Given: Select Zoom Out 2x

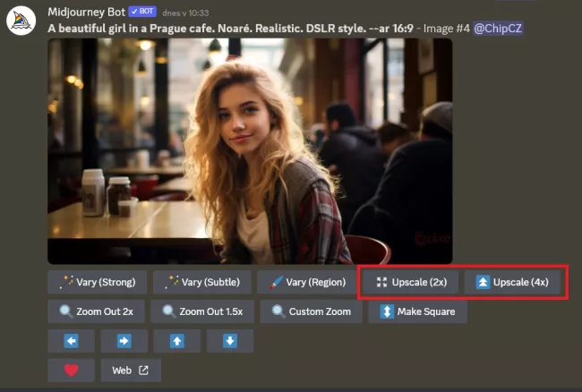Looking at the screenshot, I should [x=96, y=311].
